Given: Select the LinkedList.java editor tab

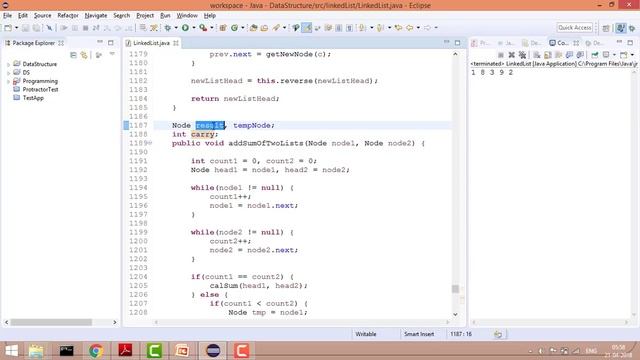Looking at the screenshot, I should coord(151,43).
